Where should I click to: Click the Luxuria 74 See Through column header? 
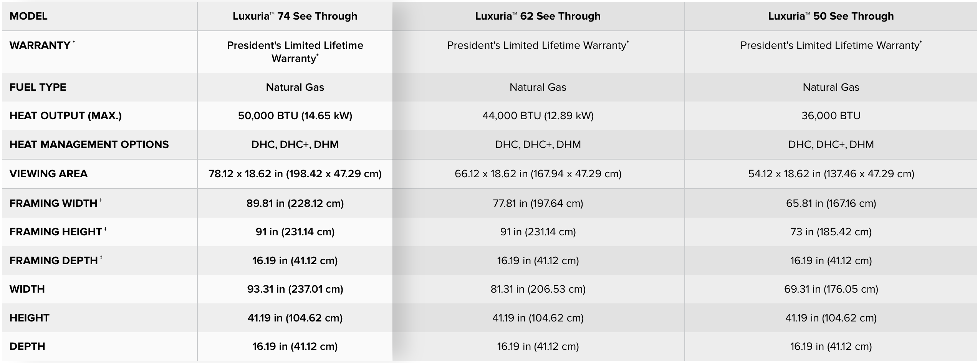pos(295,16)
